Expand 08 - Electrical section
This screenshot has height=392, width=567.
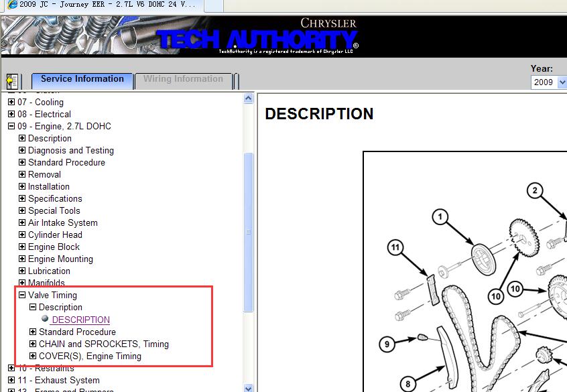point(11,114)
